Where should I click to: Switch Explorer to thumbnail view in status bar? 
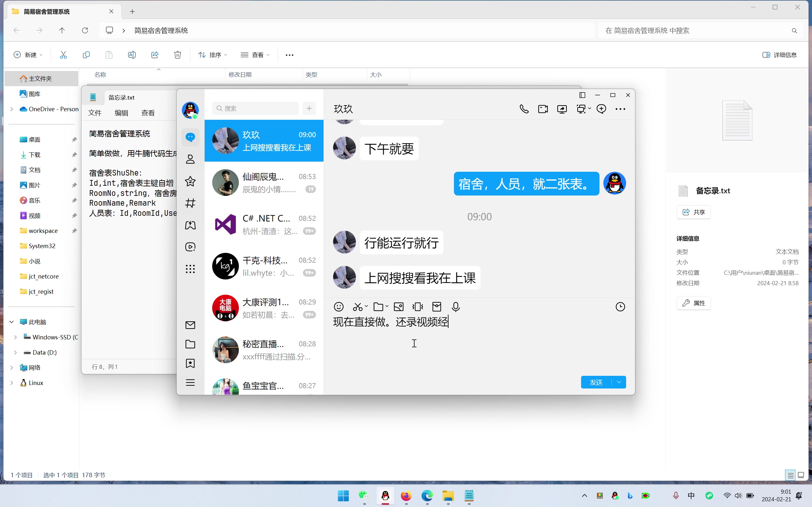(801, 475)
